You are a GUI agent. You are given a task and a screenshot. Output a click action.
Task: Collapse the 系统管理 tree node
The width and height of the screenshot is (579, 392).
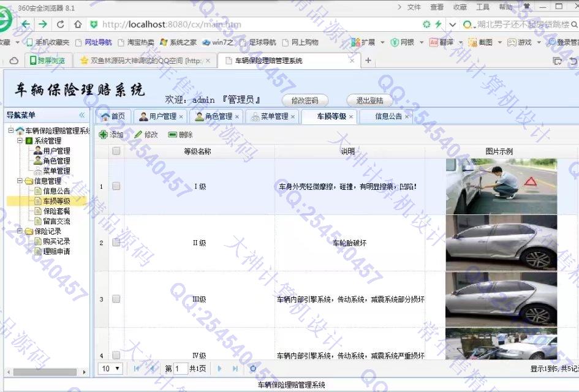(x=20, y=140)
